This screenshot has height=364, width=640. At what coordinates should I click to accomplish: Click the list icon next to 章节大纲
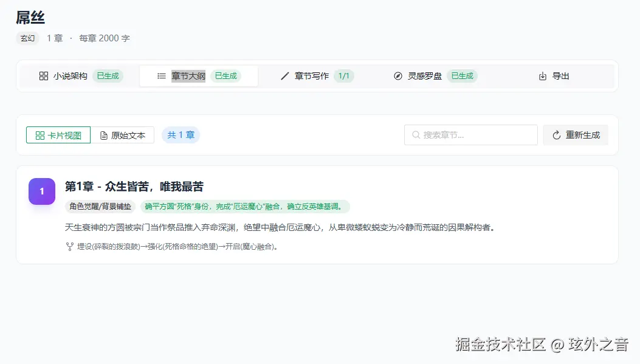pos(161,76)
